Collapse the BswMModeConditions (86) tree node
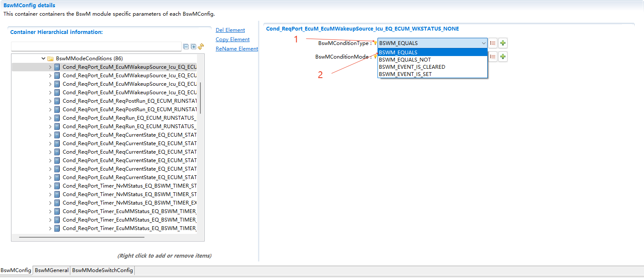Viewport: 644px width, 278px height. [x=43, y=59]
